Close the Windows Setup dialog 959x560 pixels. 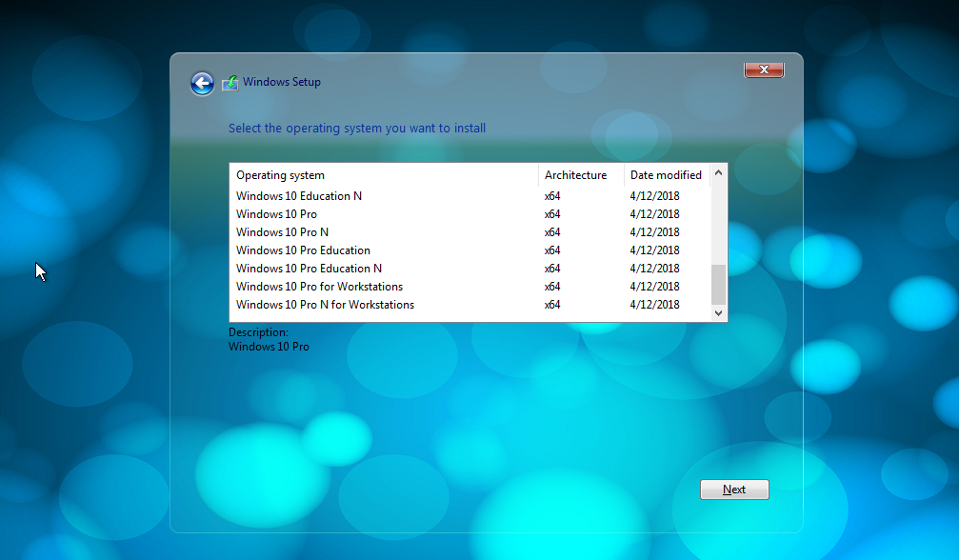click(763, 70)
